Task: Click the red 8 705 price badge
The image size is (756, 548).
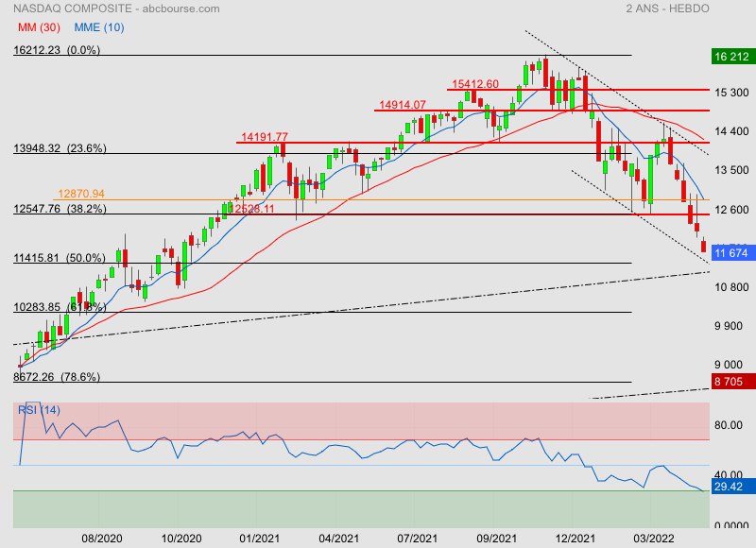Action: pos(733,382)
